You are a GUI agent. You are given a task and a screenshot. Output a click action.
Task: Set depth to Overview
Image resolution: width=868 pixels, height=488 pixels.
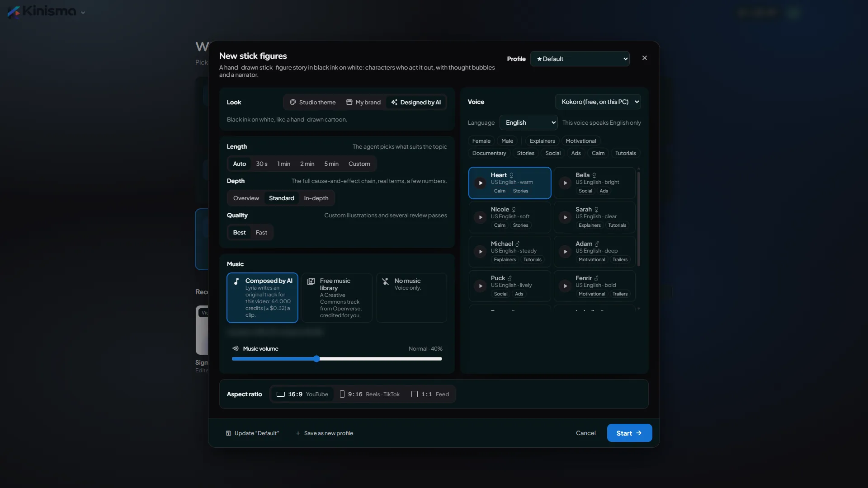coord(246,198)
